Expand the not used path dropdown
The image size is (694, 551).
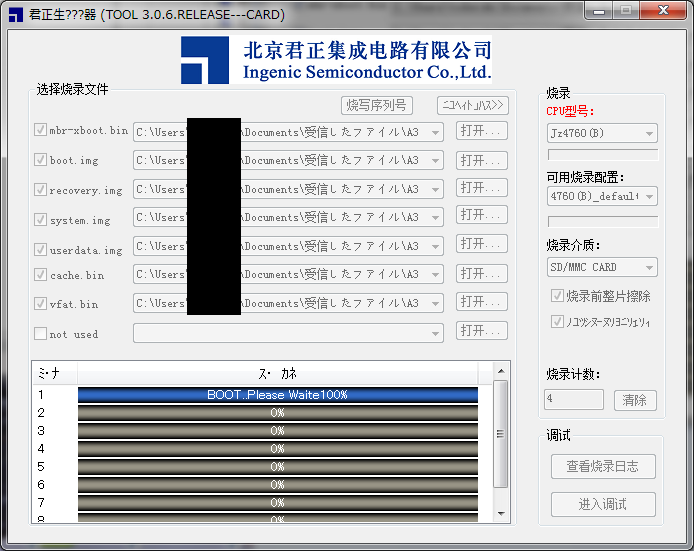[x=436, y=333]
